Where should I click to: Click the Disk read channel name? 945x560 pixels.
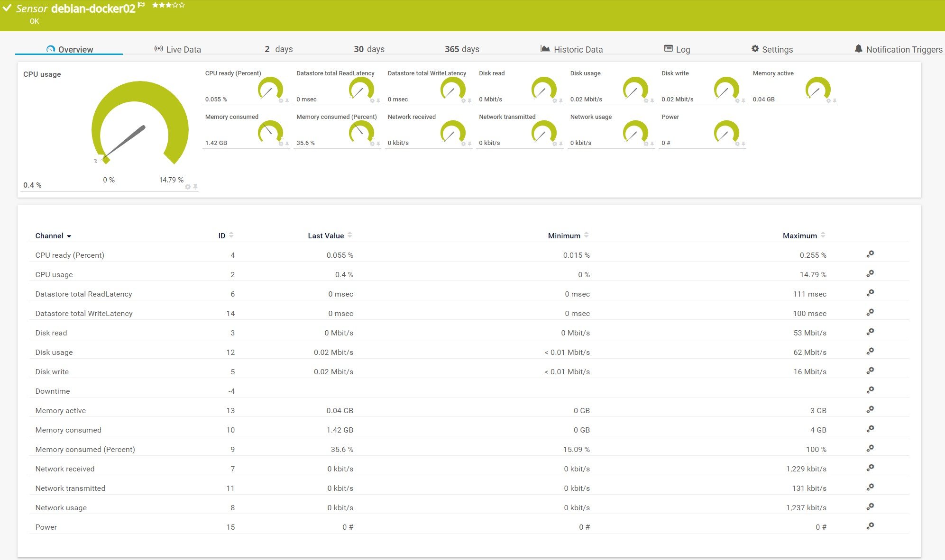51,333
